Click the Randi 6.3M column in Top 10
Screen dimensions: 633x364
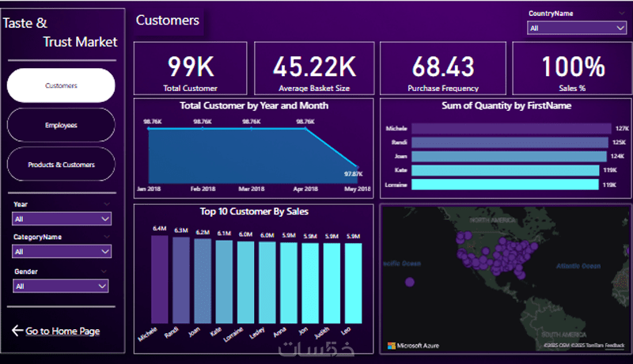click(x=181, y=280)
